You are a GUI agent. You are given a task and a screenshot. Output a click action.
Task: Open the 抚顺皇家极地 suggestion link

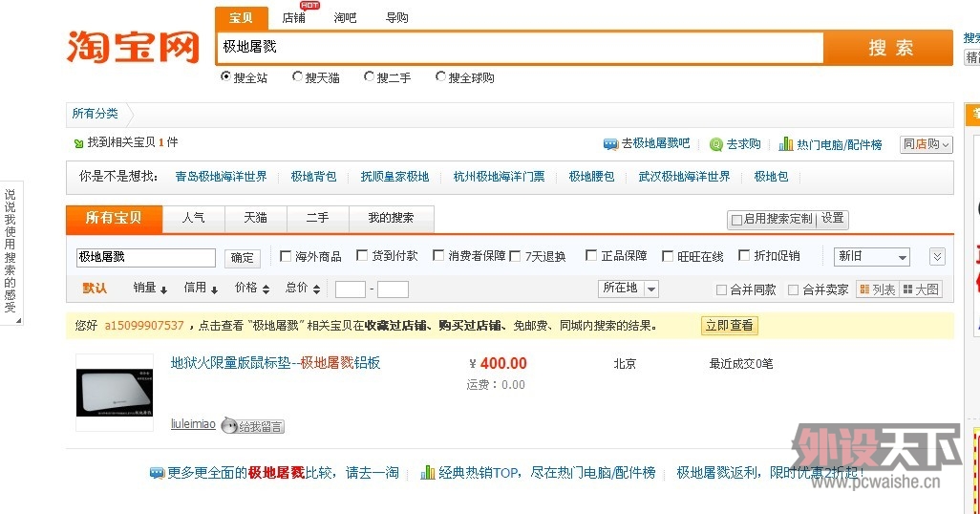395,177
